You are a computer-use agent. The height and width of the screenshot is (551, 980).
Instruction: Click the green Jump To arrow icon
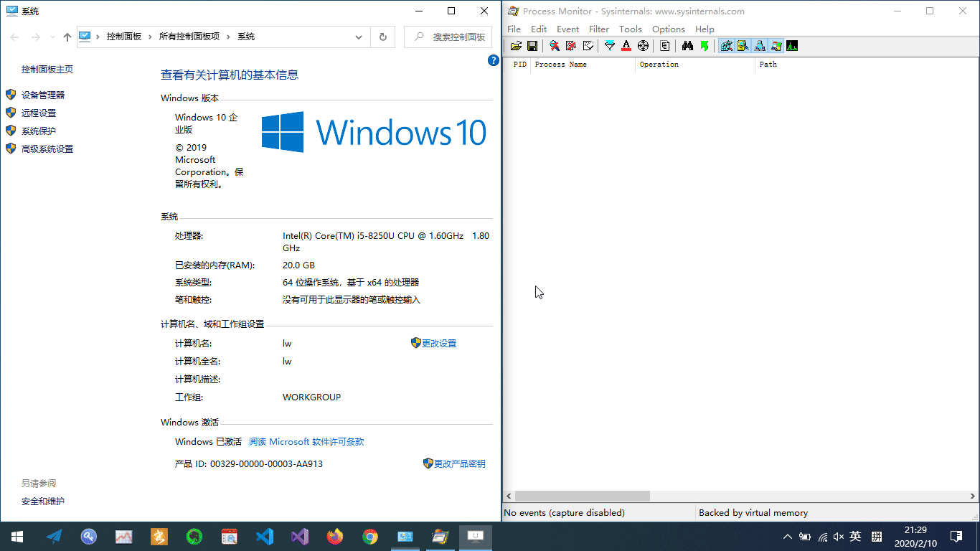click(705, 46)
